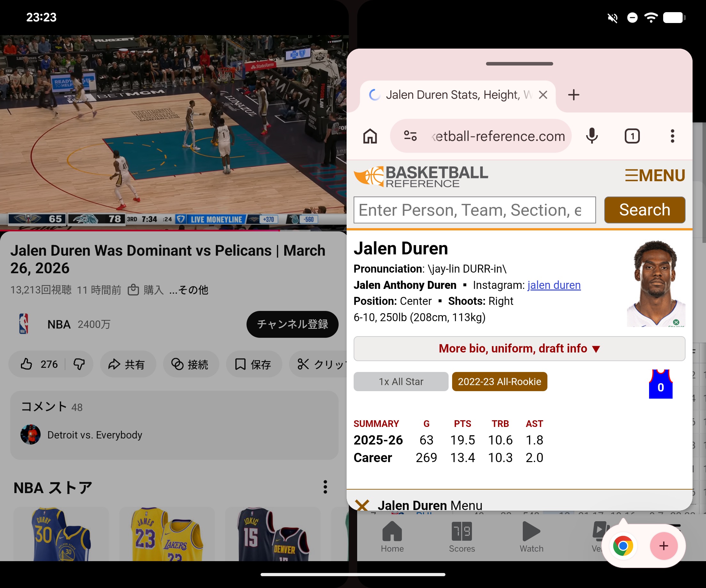Tap the battery status icon
The image size is (706, 588).
point(674,18)
